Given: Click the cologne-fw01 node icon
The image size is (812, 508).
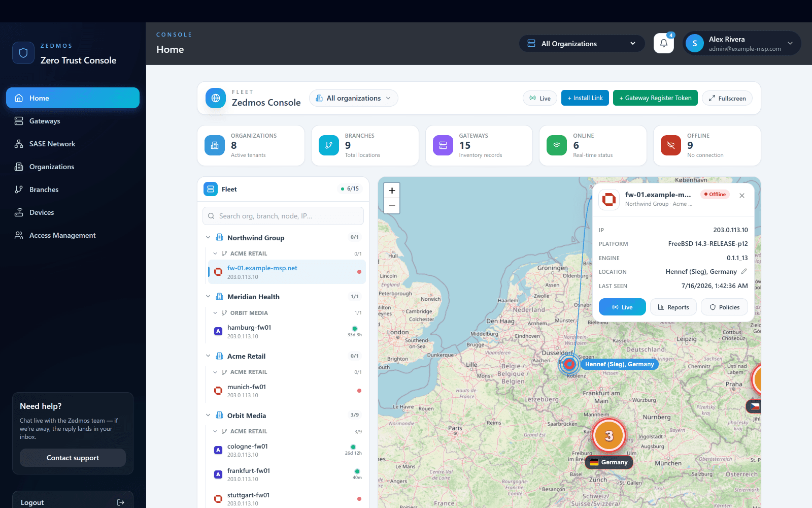Looking at the screenshot, I should pyautogui.click(x=218, y=450).
